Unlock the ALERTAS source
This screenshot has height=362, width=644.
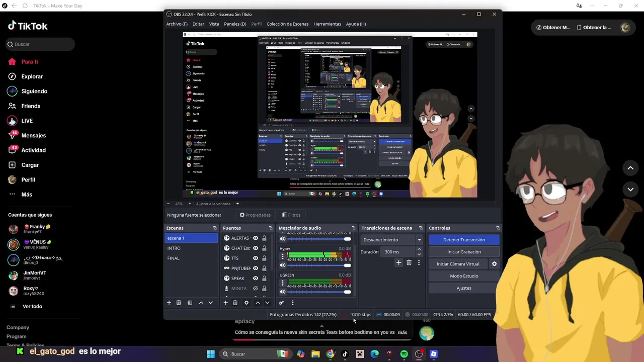point(264,238)
